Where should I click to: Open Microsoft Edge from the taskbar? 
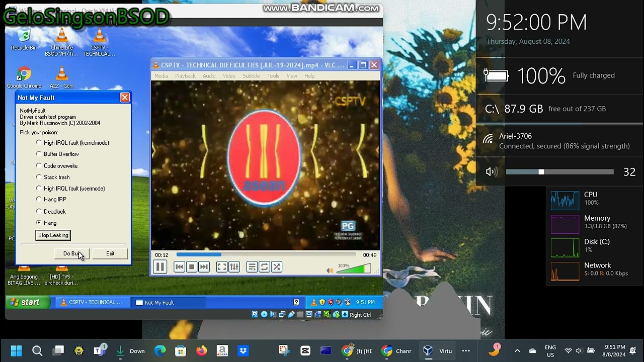(160, 351)
